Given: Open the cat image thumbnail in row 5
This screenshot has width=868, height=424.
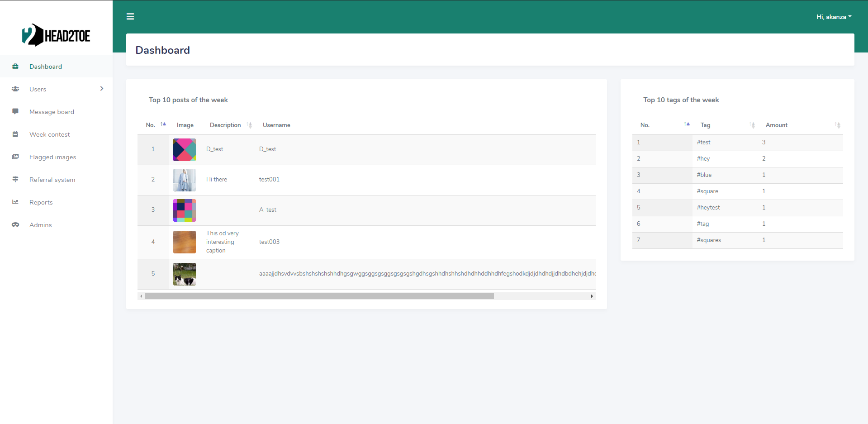Looking at the screenshot, I should [x=185, y=274].
